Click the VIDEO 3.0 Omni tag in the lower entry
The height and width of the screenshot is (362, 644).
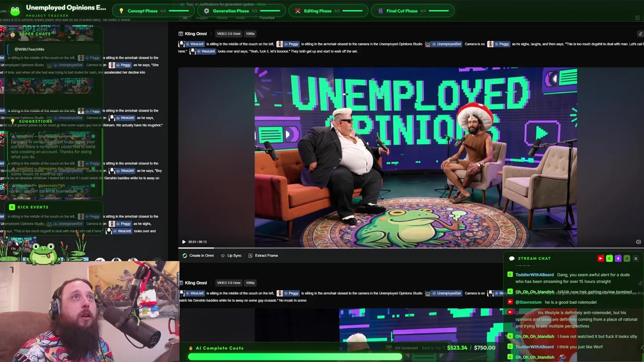pyautogui.click(x=228, y=283)
